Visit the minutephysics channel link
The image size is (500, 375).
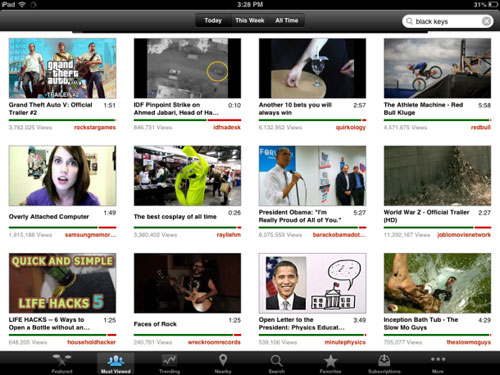coord(345,342)
